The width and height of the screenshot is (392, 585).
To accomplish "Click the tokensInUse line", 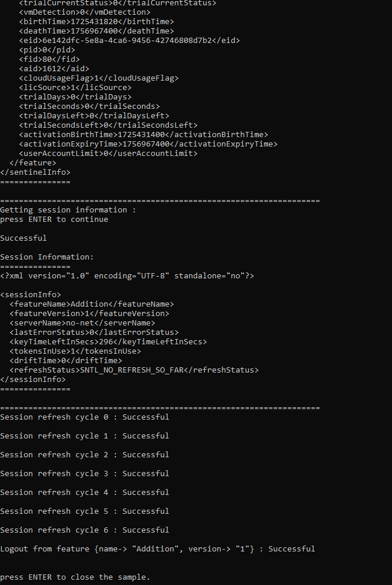I will (75, 351).
